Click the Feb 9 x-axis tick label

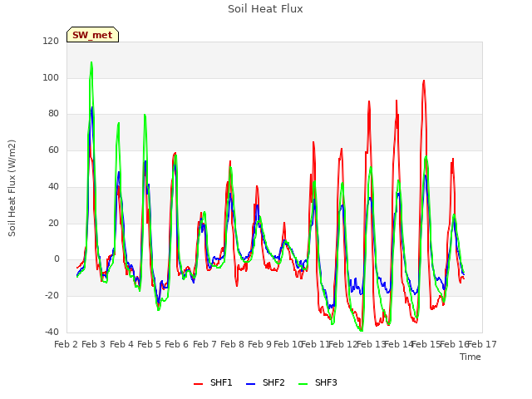click(259, 344)
